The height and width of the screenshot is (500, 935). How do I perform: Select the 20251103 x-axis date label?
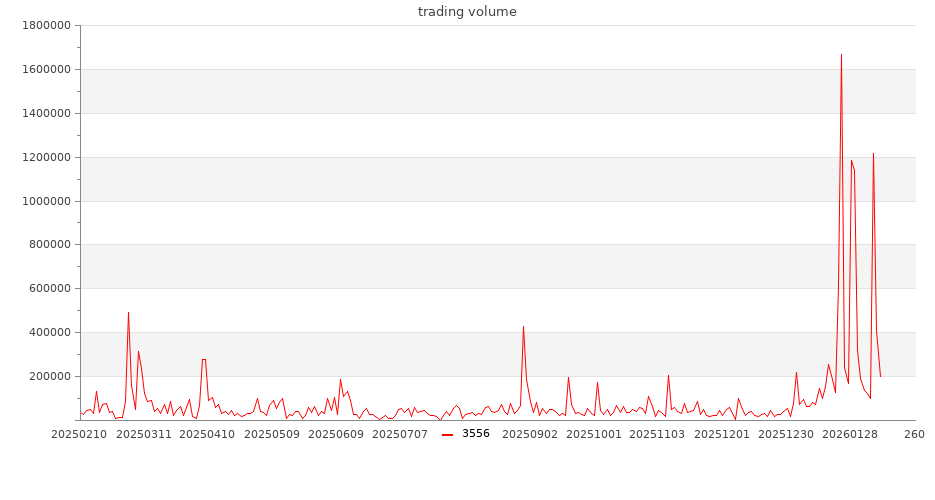point(659,434)
